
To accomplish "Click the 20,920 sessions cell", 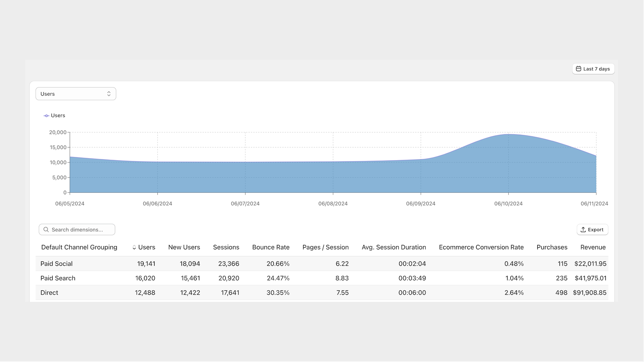I will click(x=229, y=278).
